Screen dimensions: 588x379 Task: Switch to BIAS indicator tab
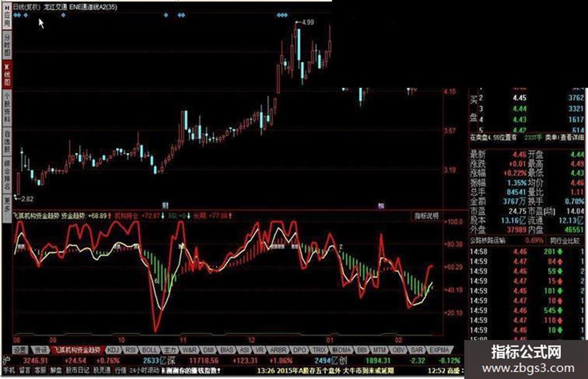pos(226,350)
